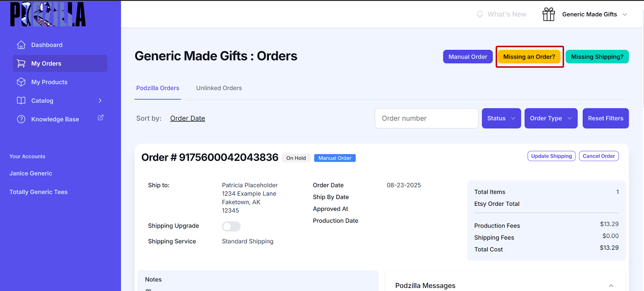This screenshot has width=644, height=291.
Task: Open the Status filter dropdown
Action: coord(501,118)
